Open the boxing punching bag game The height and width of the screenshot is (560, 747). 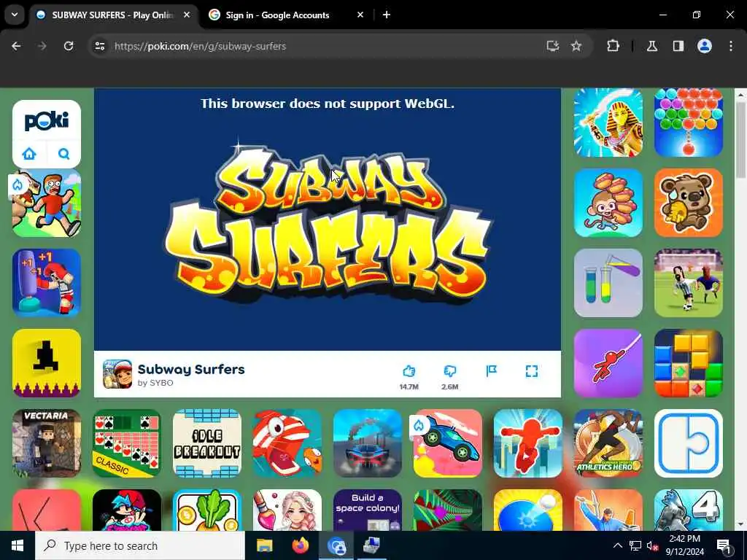pos(47,283)
